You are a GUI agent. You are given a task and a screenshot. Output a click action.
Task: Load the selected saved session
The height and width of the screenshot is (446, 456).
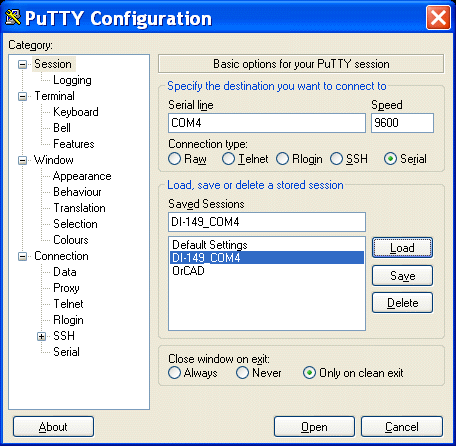(x=402, y=248)
